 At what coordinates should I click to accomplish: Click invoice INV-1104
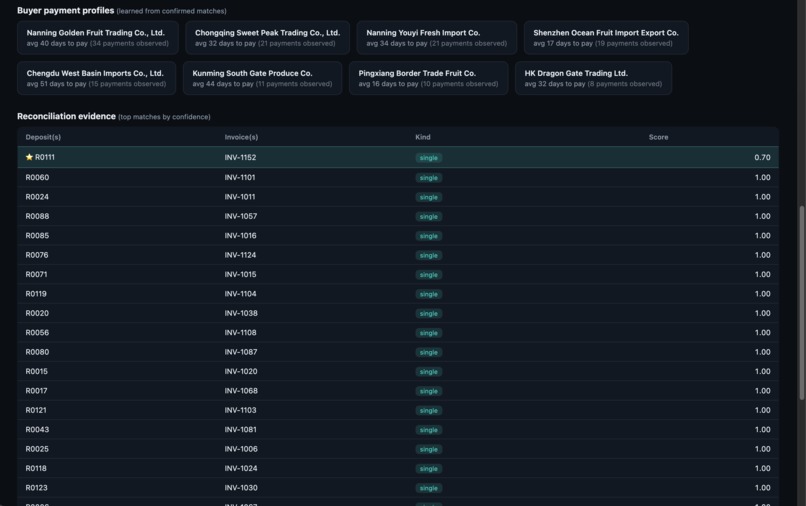tap(240, 294)
